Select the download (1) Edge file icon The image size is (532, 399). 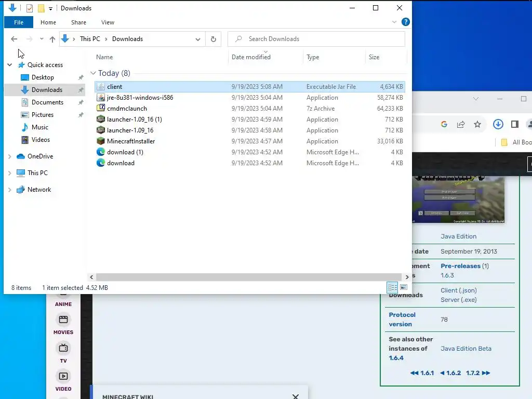(101, 152)
